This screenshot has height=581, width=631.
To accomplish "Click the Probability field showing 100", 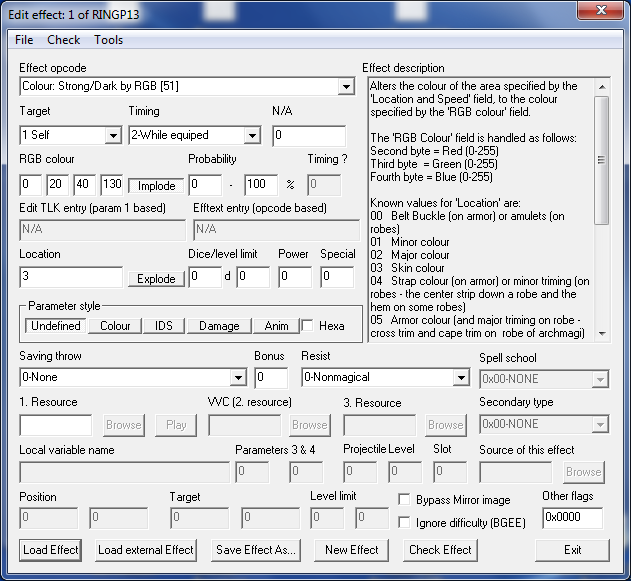I will 261,185.
